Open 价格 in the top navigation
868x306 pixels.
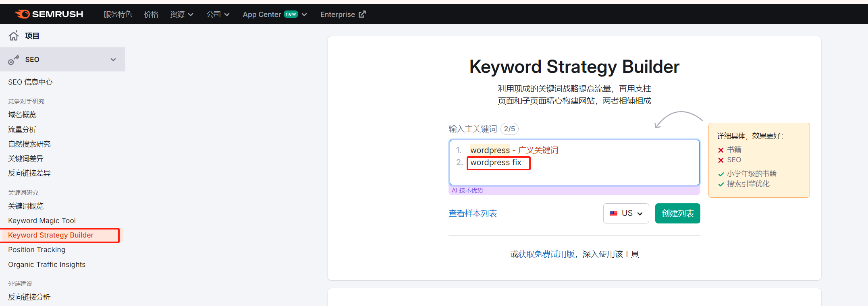pos(151,14)
